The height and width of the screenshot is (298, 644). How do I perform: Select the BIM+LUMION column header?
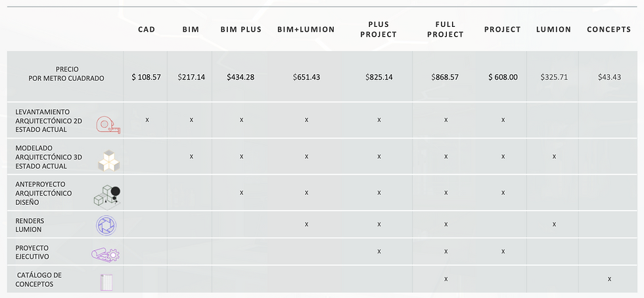[x=306, y=30]
